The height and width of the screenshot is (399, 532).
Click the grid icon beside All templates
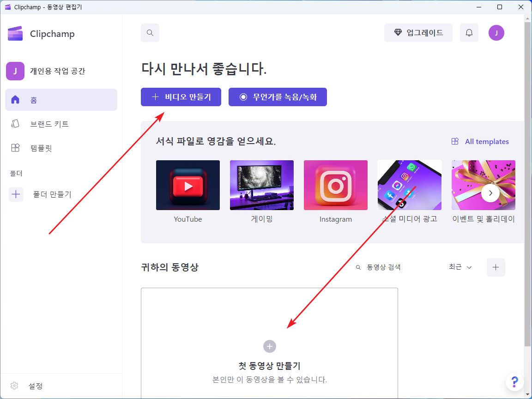pos(455,141)
